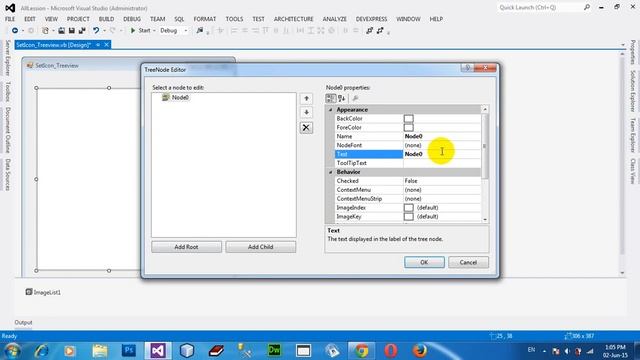Open the Navigate Backward dropdown arrow
Viewport: 640px width, 360px height.
coord(22,31)
